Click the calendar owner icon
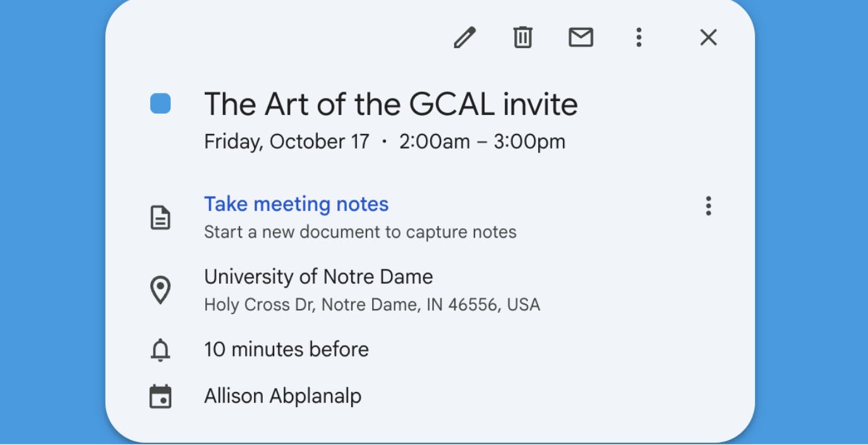Image resolution: width=868 pixels, height=445 pixels. coord(162,396)
